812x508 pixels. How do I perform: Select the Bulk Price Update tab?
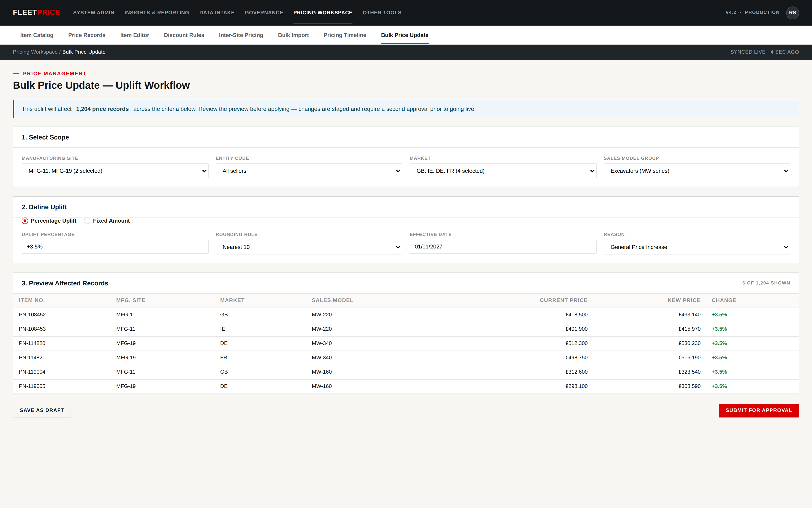pyautogui.click(x=404, y=35)
